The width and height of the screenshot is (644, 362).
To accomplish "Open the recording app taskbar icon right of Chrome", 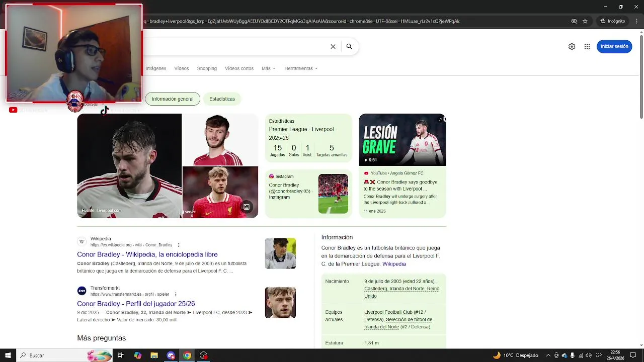I will (204, 355).
